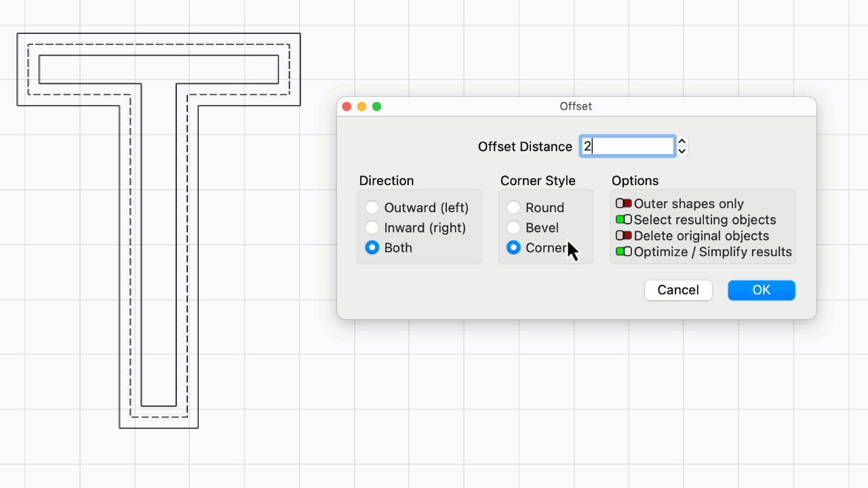Disable the Select resulting objects option
The height and width of the screenshot is (488, 868).
point(623,220)
